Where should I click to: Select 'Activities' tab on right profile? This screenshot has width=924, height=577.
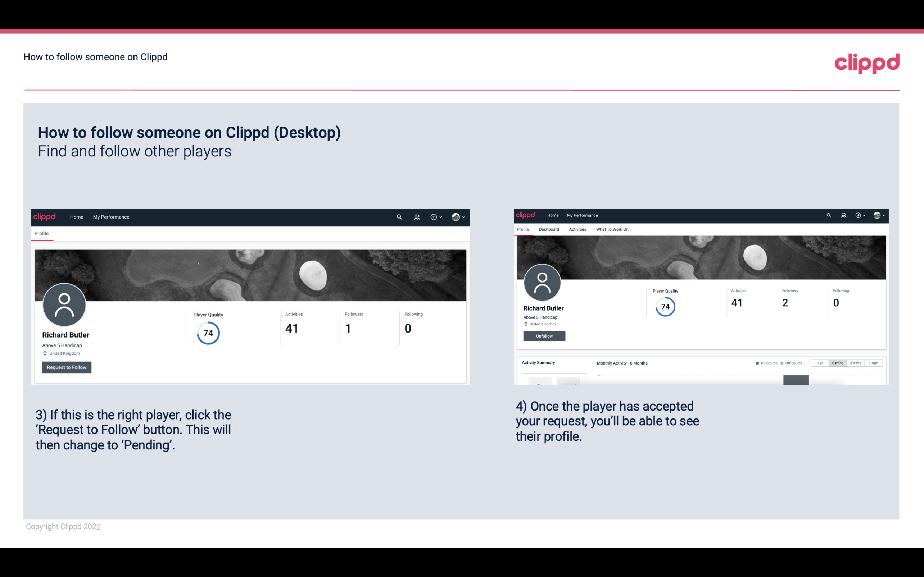pos(576,229)
